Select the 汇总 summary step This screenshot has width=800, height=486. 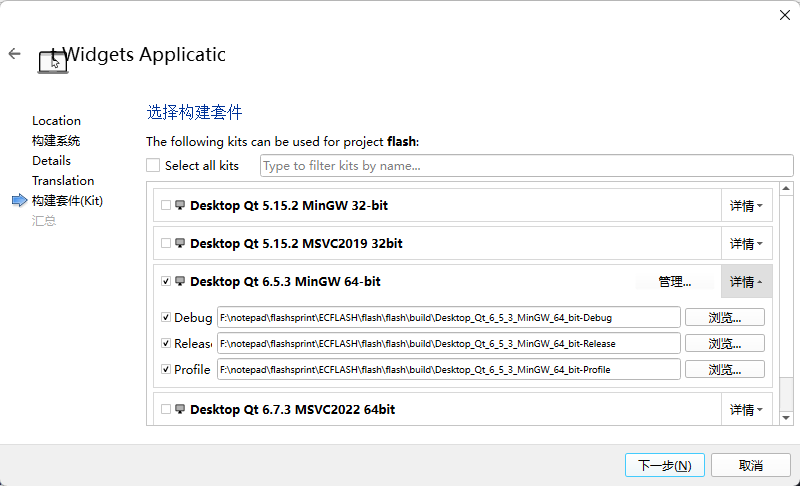coord(44,221)
